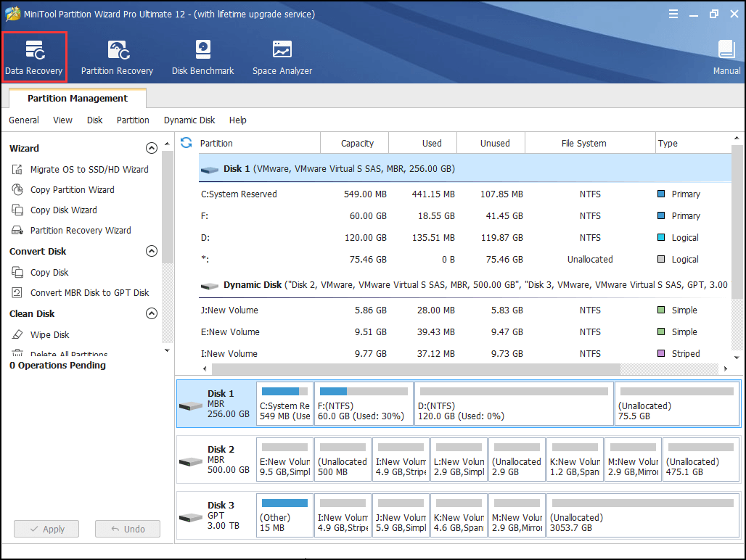Select the E:New Volume row in the list
Viewport: 746px width, 560px height.
(x=465, y=332)
